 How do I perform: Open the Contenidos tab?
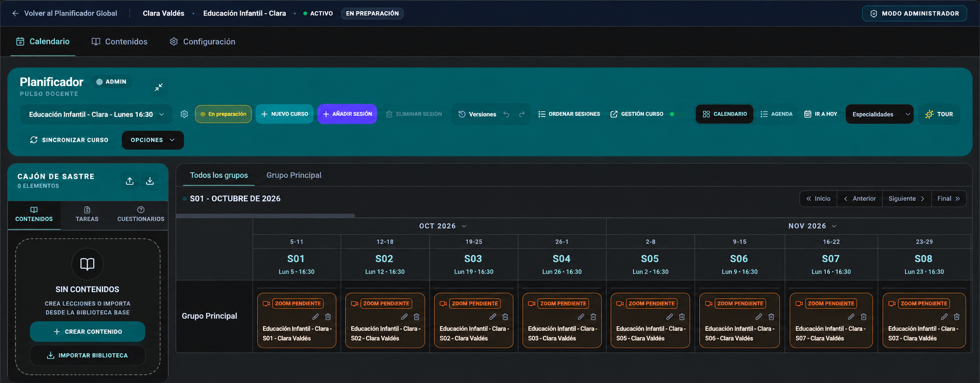(120, 42)
